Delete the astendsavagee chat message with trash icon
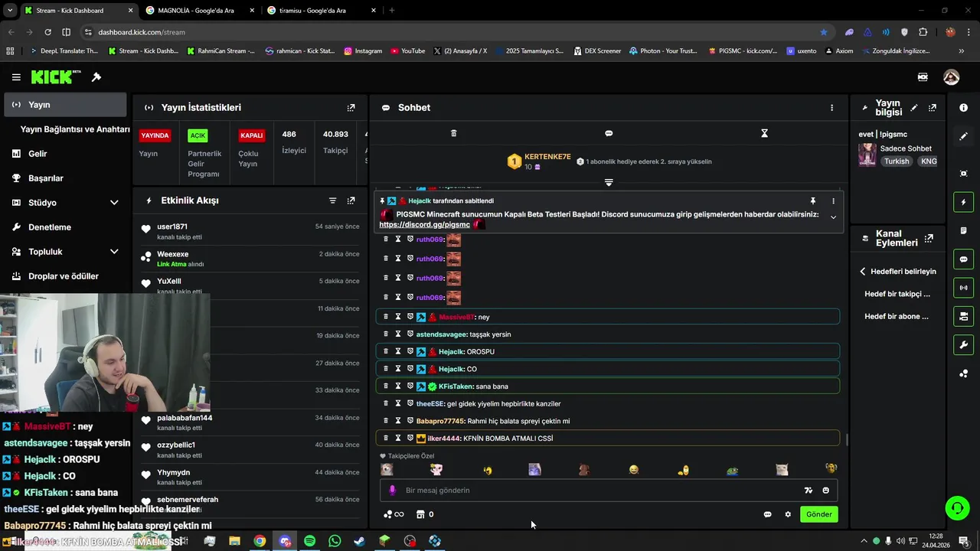The height and width of the screenshot is (551, 980). click(x=386, y=334)
